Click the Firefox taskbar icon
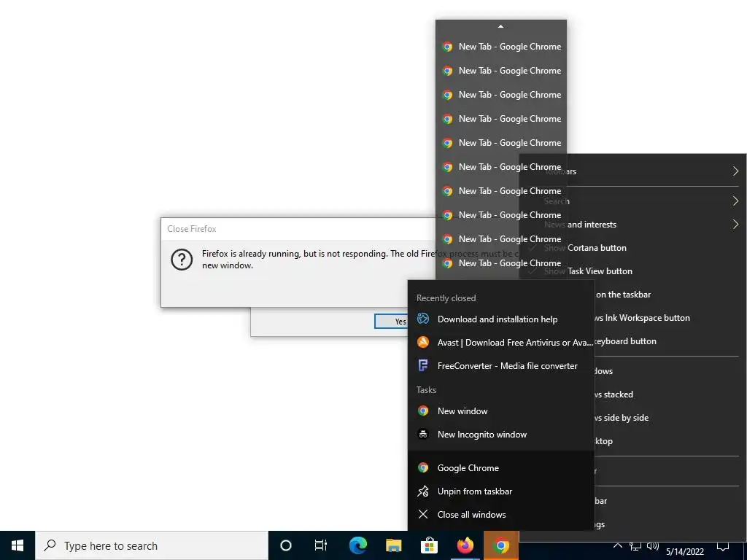The height and width of the screenshot is (560, 747). click(465, 545)
